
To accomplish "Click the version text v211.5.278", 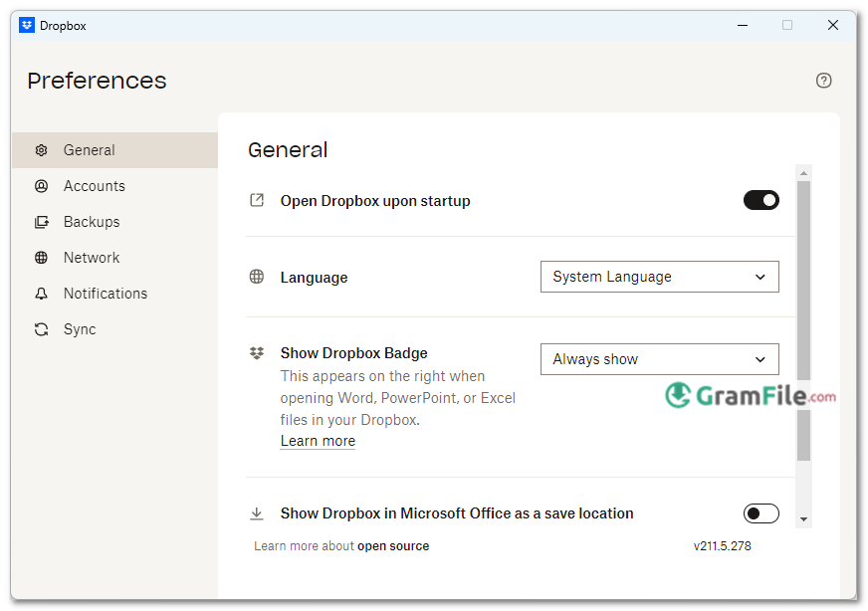I will [723, 546].
